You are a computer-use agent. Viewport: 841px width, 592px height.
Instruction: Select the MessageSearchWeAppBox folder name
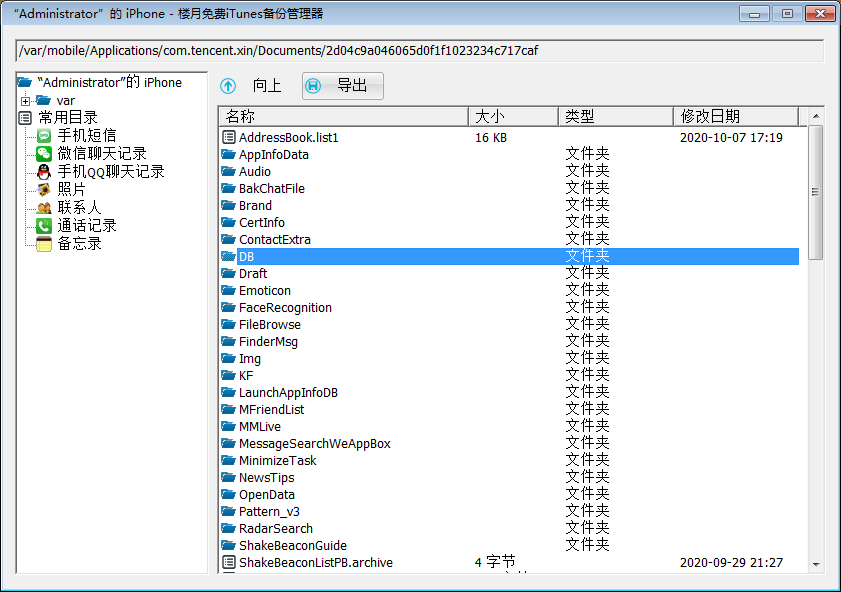point(315,443)
